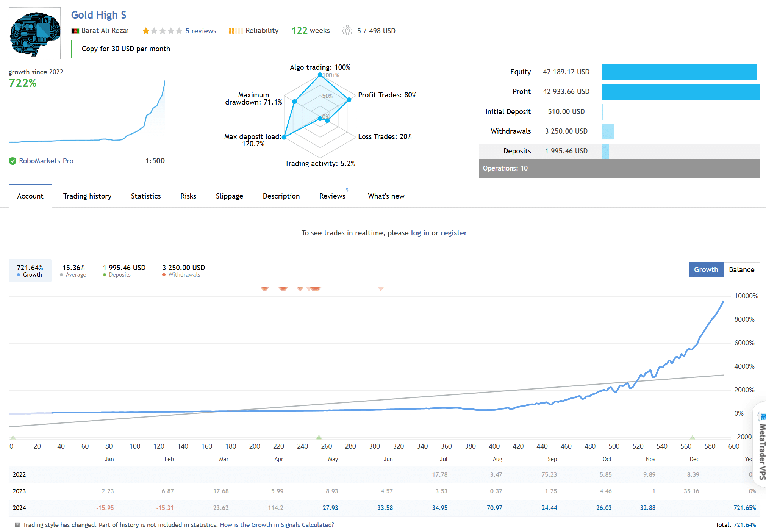The height and width of the screenshot is (532, 766).
Task: Select the Growth chart mode button
Action: (706, 269)
